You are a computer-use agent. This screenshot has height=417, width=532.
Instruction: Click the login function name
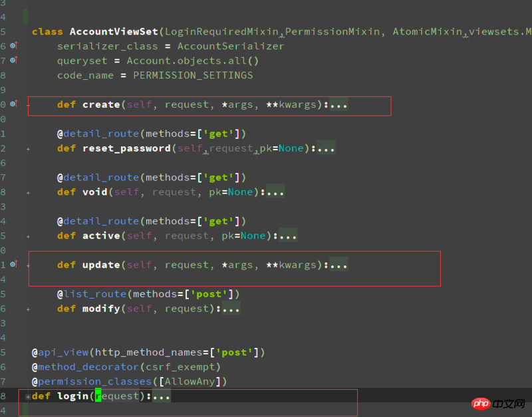pyautogui.click(x=72, y=396)
